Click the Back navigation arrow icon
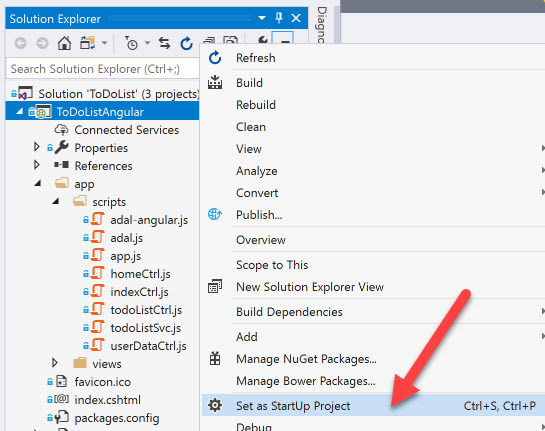This screenshot has width=545, height=431. point(21,43)
